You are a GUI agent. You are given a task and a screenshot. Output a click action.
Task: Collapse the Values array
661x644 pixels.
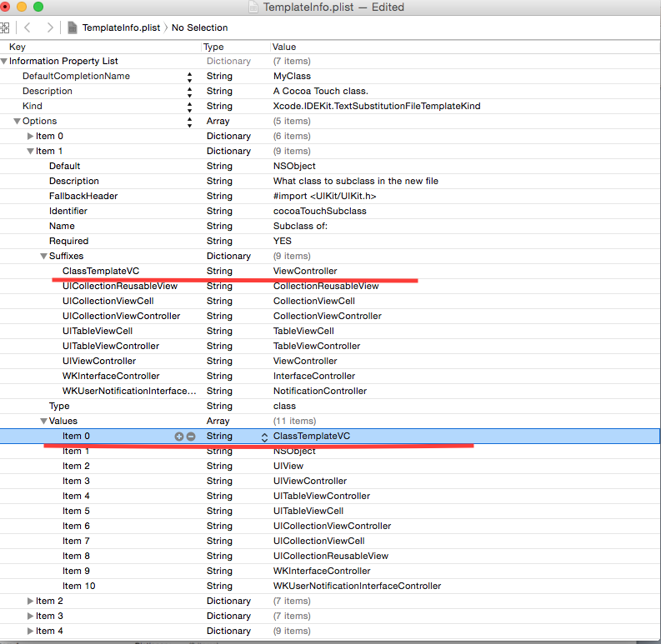pos(43,421)
